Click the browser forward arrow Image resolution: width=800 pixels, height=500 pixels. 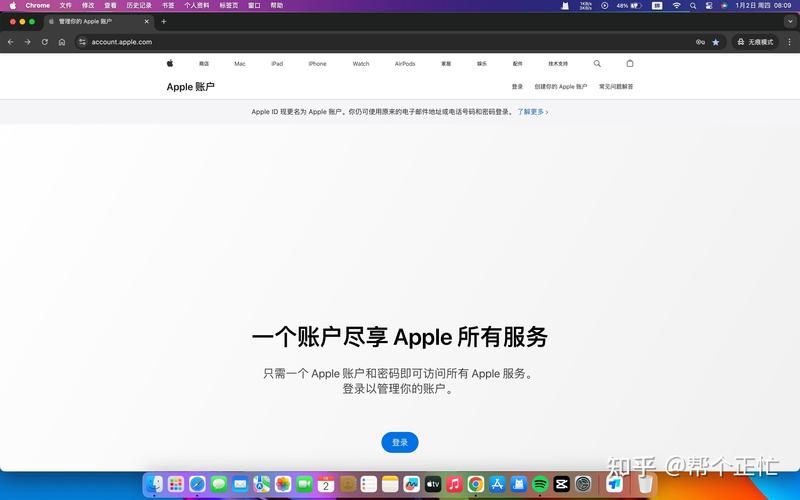coord(28,42)
